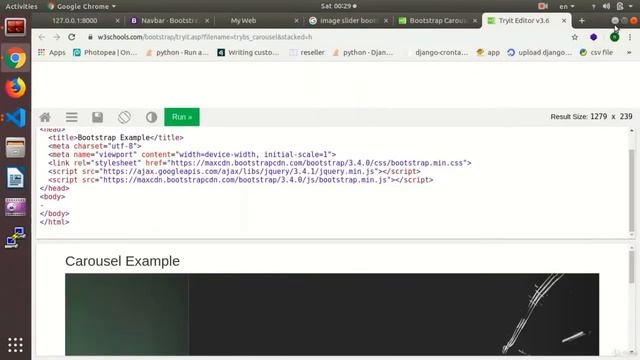Open the upload django... bookmark
This screenshot has height=360, width=640.
(x=540, y=53)
